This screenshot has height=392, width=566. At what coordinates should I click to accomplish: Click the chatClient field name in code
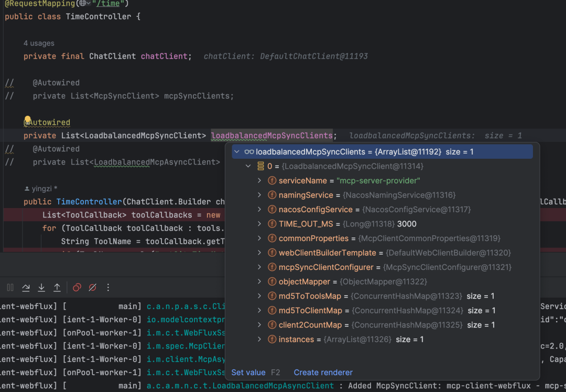click(164, 56)
